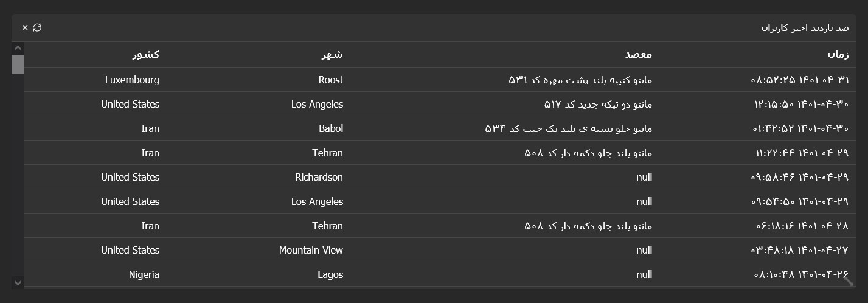Click the refresh icon in panel header

(38, 27)
